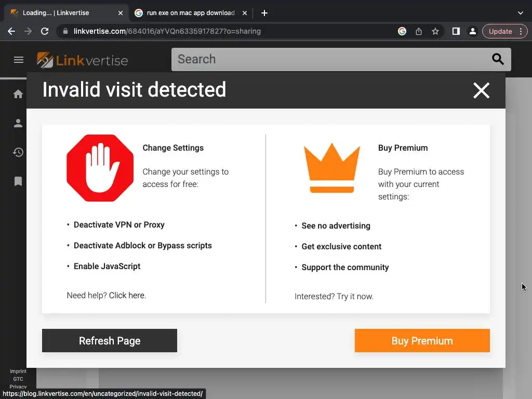Open the three-dot Chrome menu
532x399 pixels.
coord(521,31)
